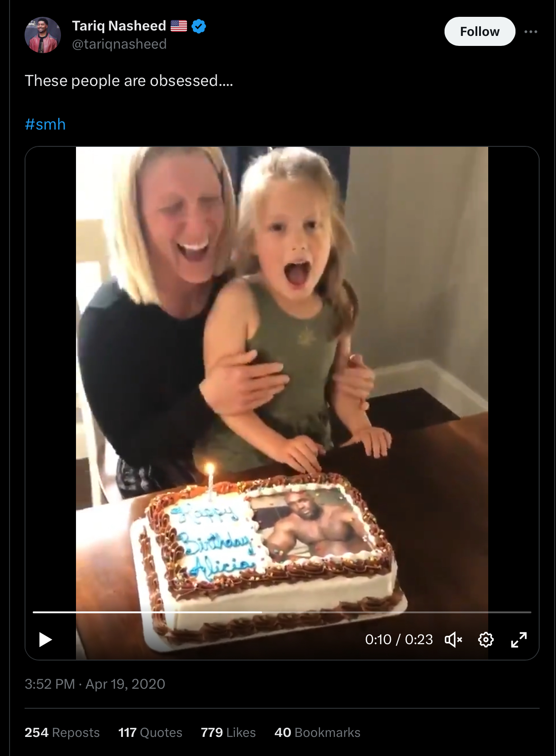Follow Tariq Nasheed
Screen dimensions: 556x756
[x=480, y=31]
